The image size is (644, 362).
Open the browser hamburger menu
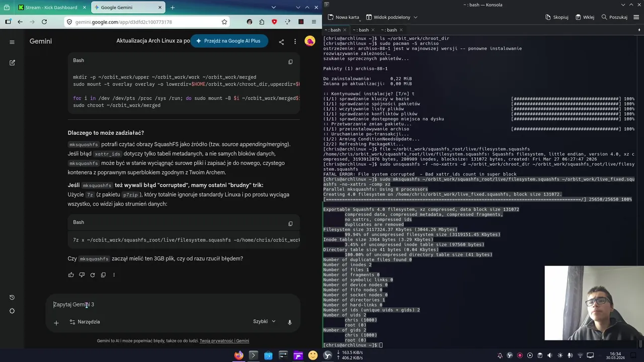click(313, 22)
